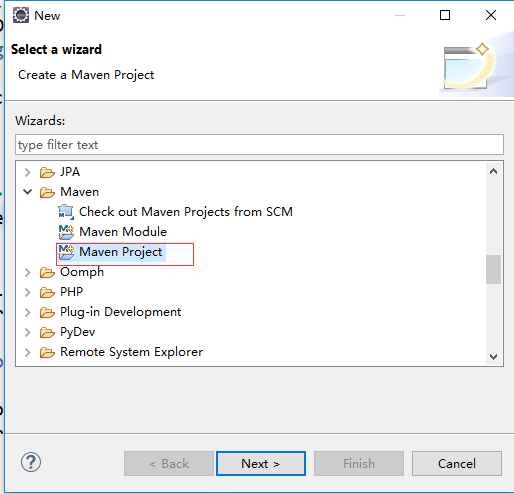Screen dimensions: 514x494
Task: Select the Remote System Explorer label
Action: click(x=131, y=352)
